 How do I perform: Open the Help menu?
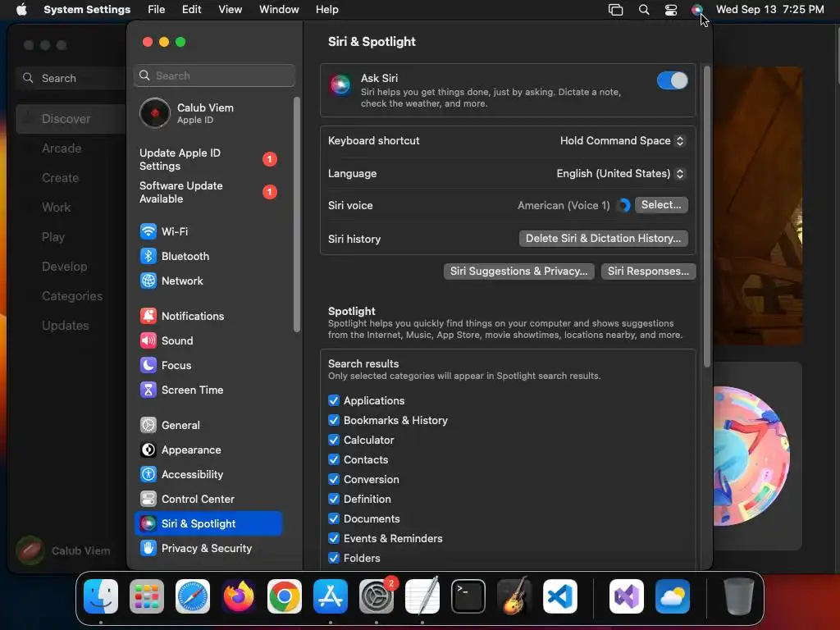point(326,10)
